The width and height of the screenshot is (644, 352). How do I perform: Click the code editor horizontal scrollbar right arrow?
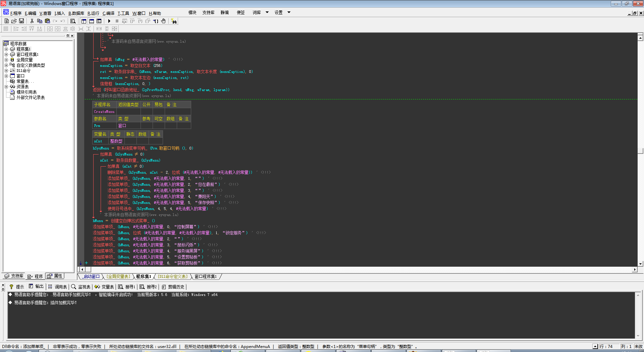[634, 269]
